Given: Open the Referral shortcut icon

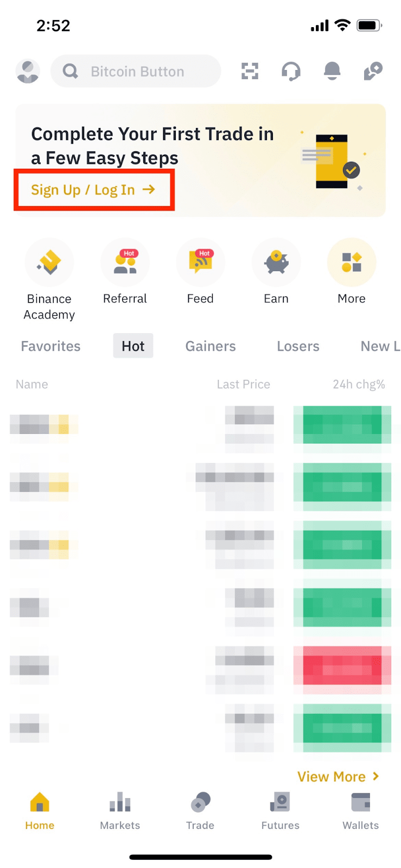Looking at the screenshot, I should click(125, 263).
